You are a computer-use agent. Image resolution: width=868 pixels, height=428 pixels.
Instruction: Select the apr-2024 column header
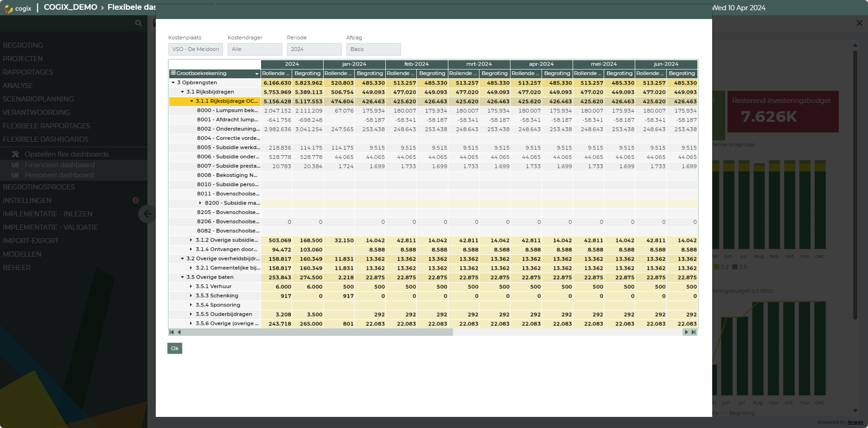pos(542,64)
